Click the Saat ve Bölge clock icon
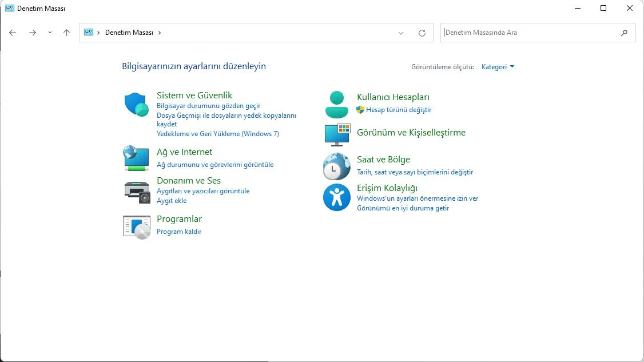The width and height of the screenshot is (644, 362). click(x=336, y=166)
